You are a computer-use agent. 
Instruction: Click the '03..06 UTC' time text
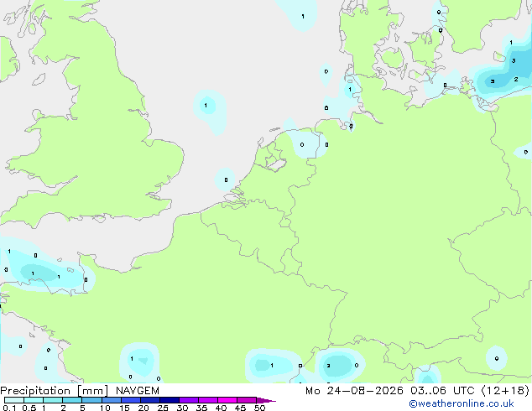pos(442,391)
